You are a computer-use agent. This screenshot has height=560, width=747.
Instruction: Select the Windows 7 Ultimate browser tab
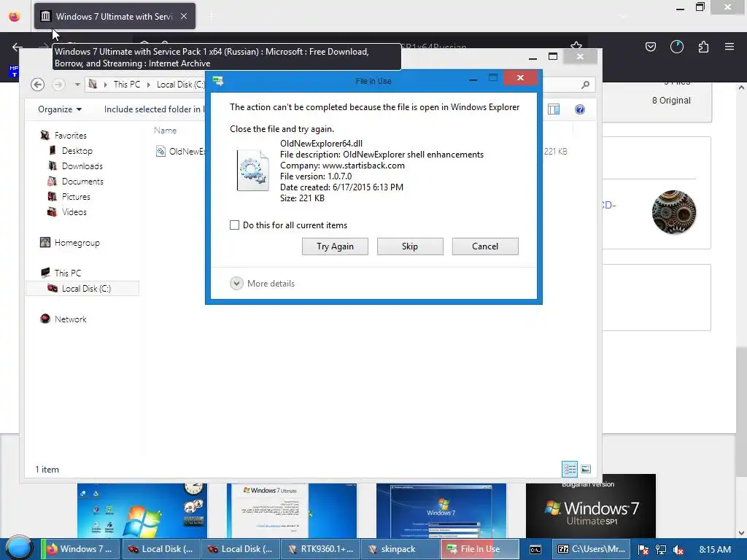click(115, 16)
